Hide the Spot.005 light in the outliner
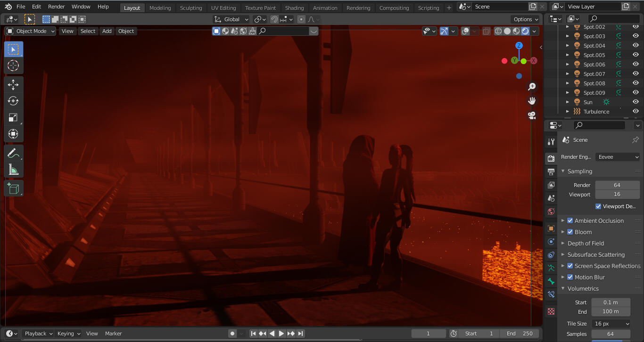644x342 pixels. pos(636,55)
